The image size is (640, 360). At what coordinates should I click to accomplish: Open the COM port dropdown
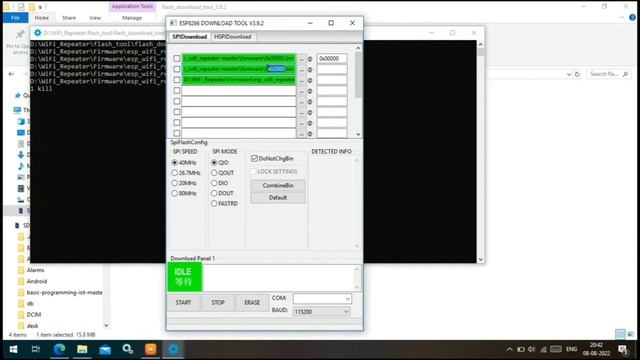(347, 299)
